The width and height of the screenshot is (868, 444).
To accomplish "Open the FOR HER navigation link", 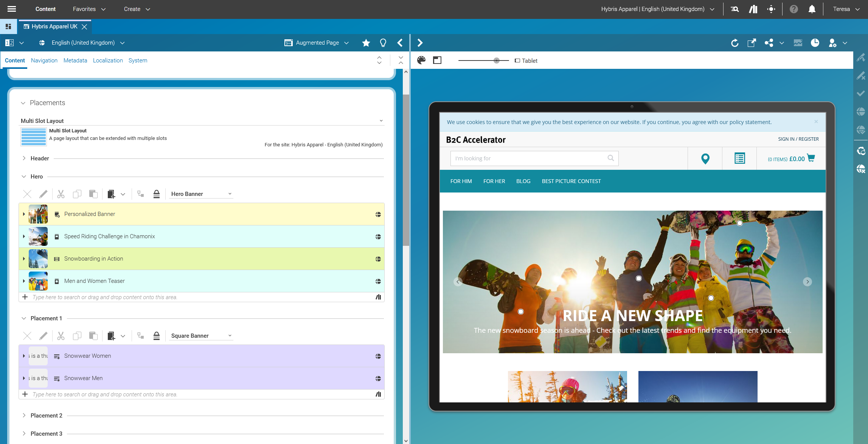I will pos(494,181).
